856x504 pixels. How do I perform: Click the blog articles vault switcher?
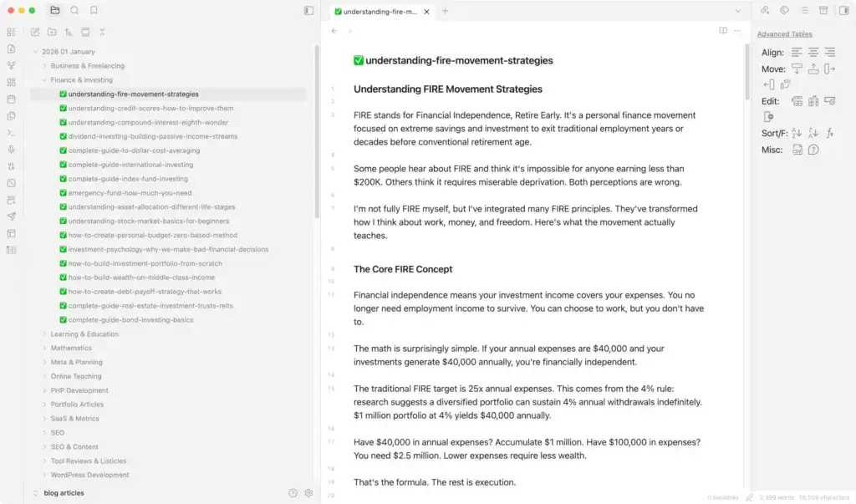[65, 493]
